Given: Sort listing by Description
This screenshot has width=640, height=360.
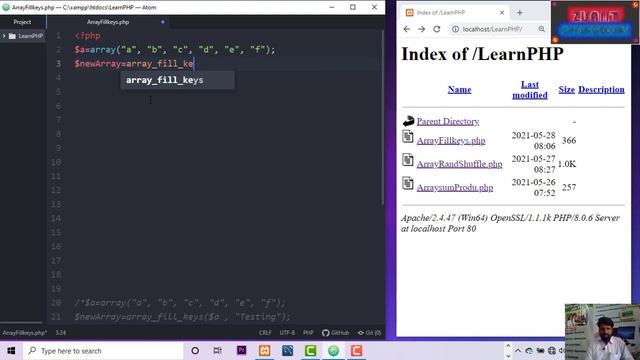Looking at the screenshot, I should pyautogui.click(x=601, y=89).
